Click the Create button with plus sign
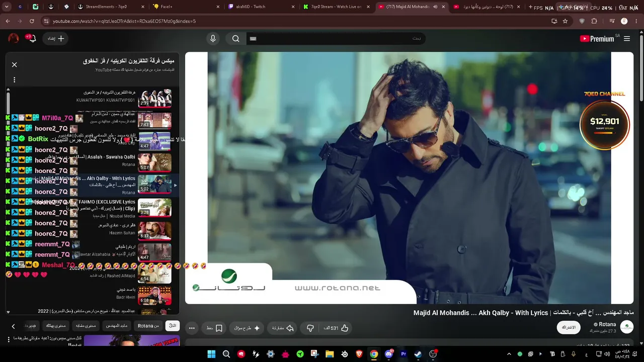 click(55, 39)
